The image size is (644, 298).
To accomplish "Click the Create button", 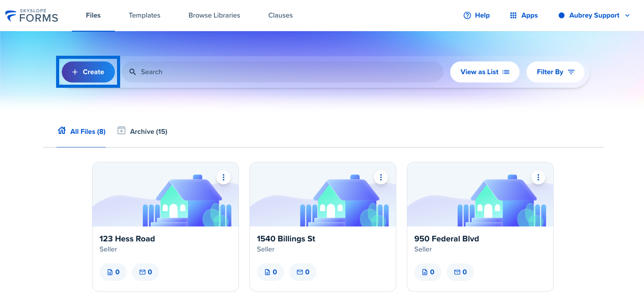I will point(88,72).
